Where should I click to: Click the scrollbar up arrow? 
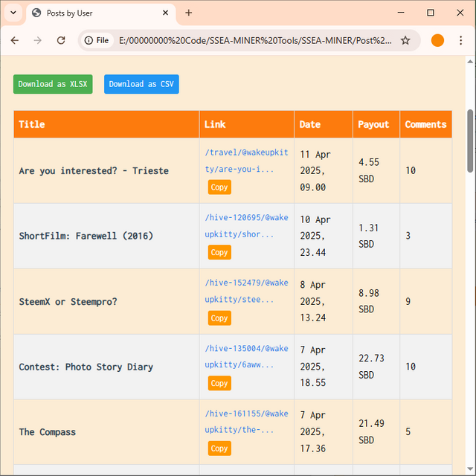coord(470,62)
